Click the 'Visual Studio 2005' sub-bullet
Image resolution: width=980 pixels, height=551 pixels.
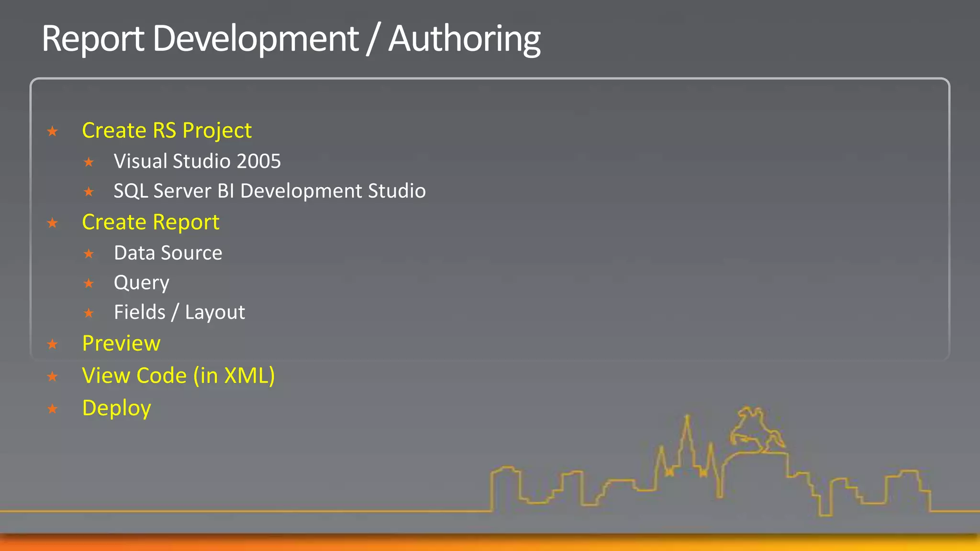coord(197,161)
